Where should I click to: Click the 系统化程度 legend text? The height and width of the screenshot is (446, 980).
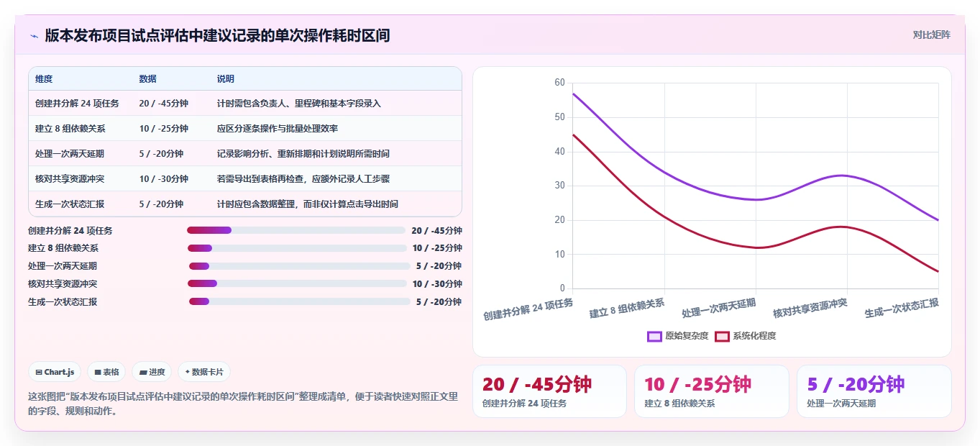coord(754,336)
